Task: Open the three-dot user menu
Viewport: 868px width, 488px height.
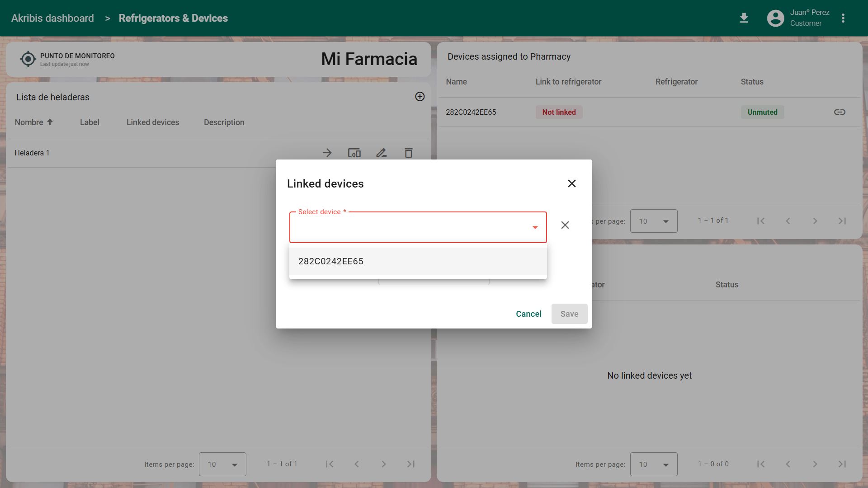Action: coord(843,18)
